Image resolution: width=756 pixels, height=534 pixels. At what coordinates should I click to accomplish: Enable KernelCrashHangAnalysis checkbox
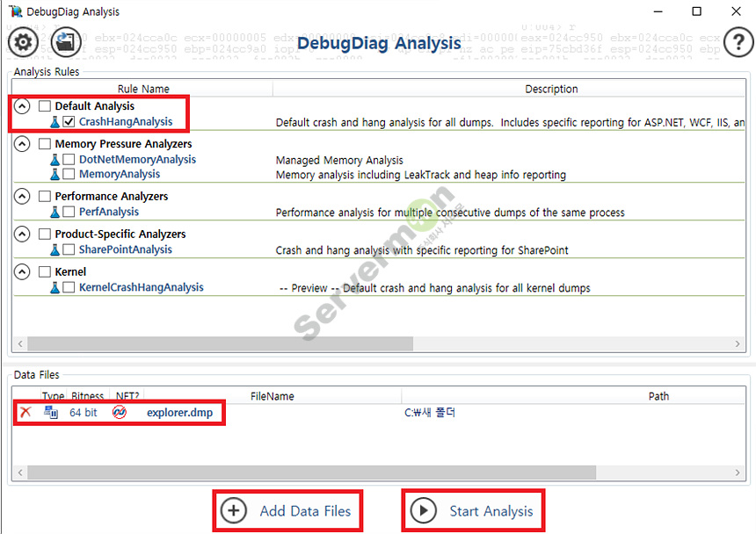tap(69, 287)
